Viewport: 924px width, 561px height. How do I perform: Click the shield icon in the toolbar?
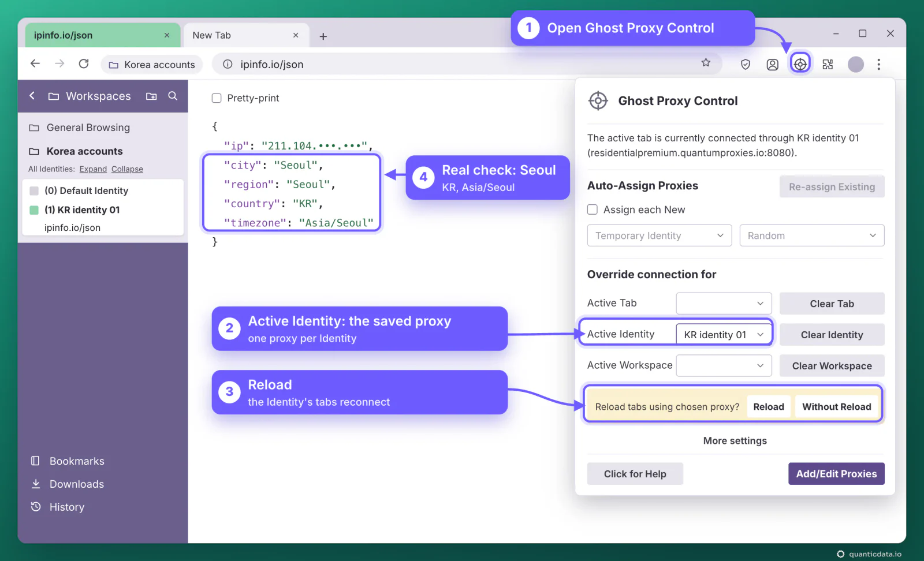tap(746, 65)
